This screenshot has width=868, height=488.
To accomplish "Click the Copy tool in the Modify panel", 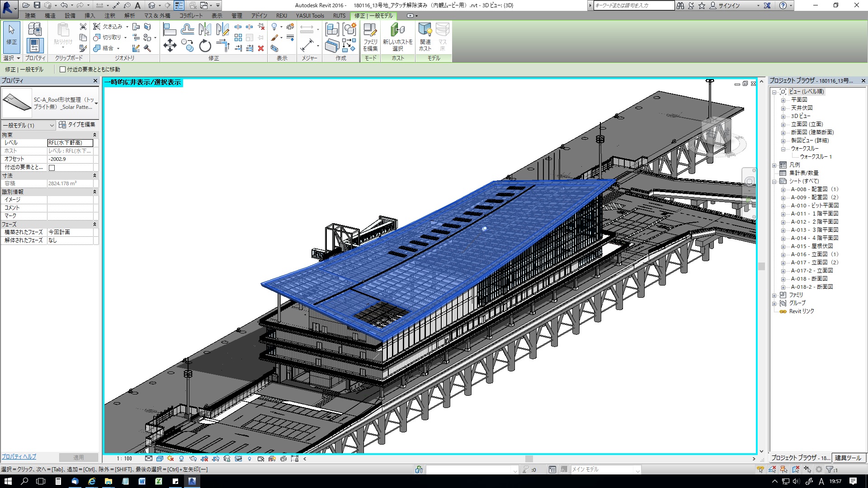I will click(x=187, y=45).
